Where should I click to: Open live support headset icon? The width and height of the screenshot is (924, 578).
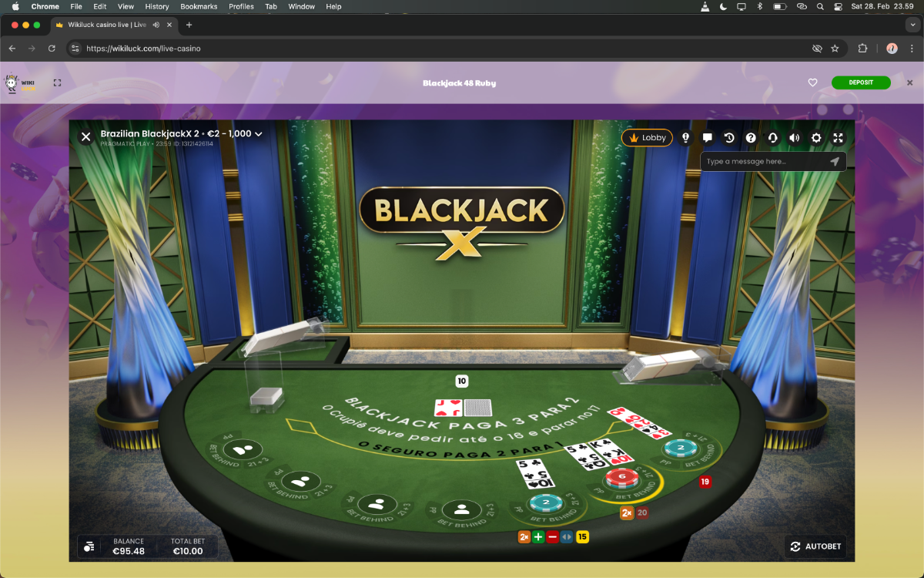click(x=772, y=138)
